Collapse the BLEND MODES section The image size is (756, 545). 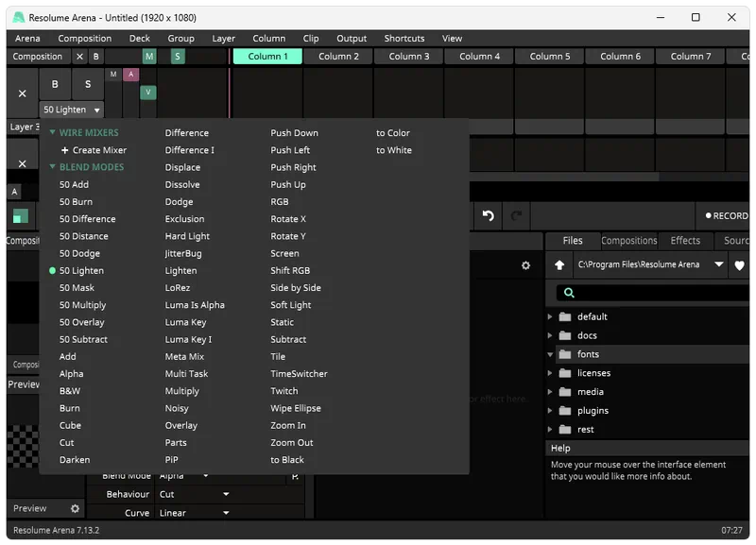coord(53,167)
